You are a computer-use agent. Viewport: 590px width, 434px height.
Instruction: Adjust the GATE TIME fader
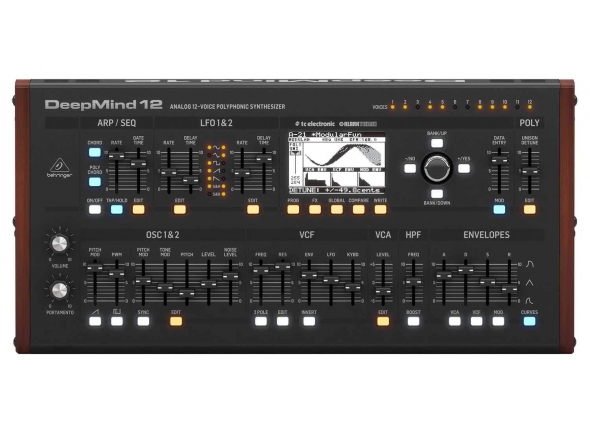(138, 163)
